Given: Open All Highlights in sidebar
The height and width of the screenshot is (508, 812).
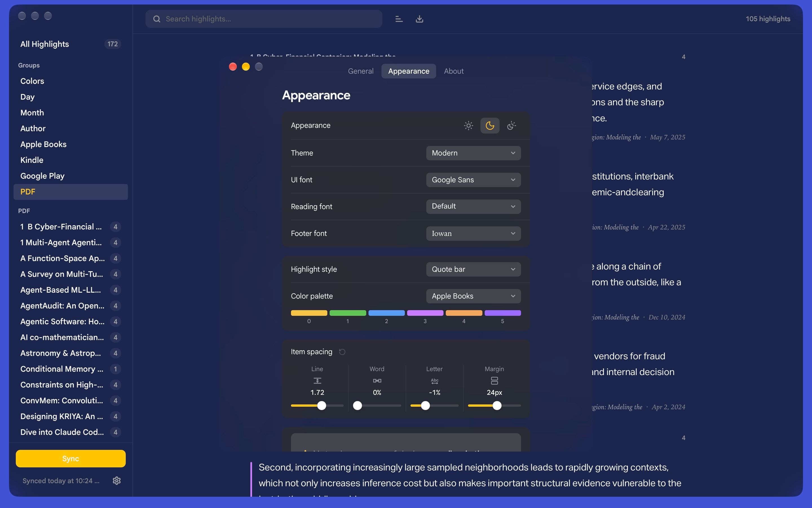Looking at the screenshot, I should pyautogui.click(x=70, y=44).
